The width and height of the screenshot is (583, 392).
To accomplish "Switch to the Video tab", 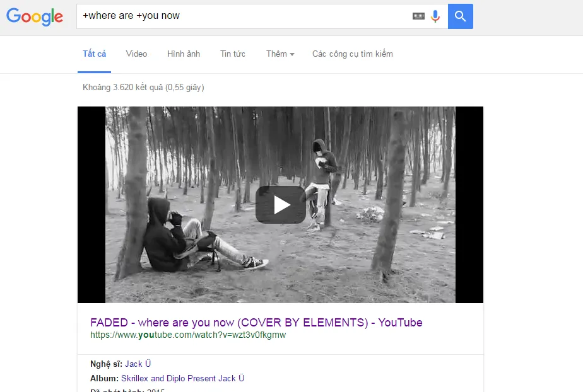I will coord(136,54).
